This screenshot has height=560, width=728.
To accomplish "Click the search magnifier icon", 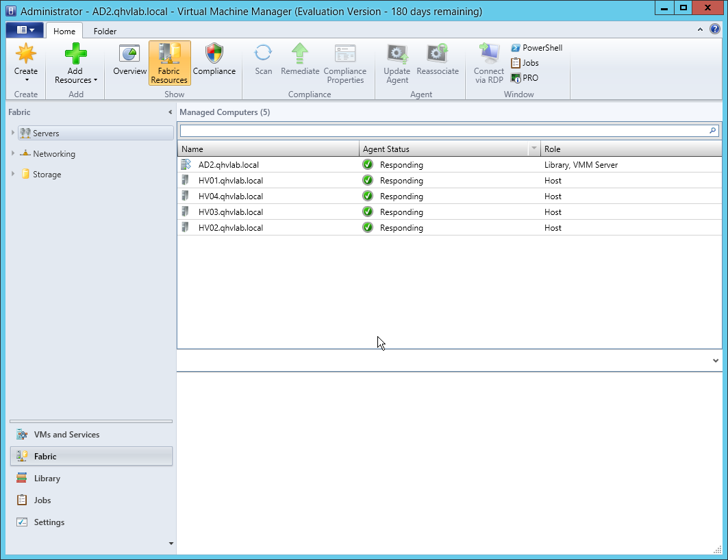I will (713, 131).
